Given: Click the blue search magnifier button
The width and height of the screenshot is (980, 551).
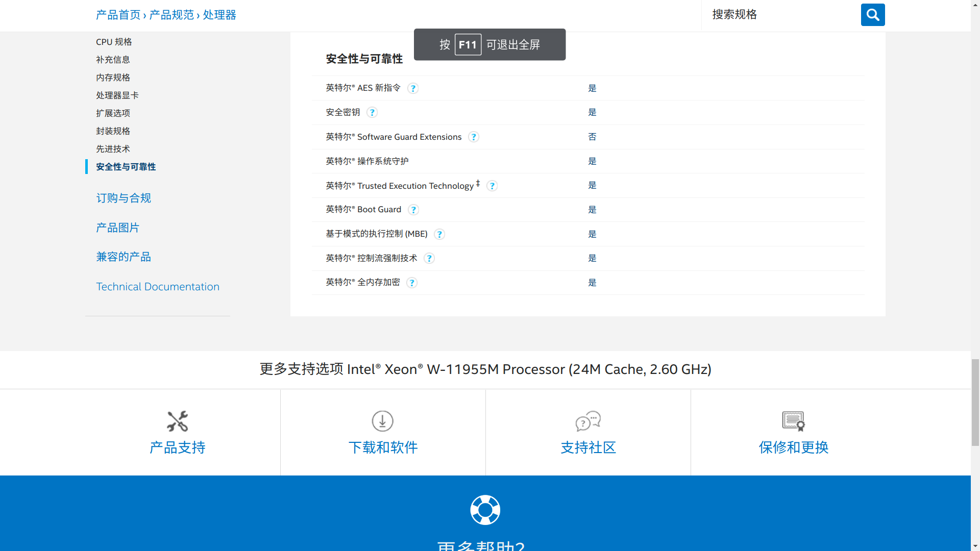Looking at the screenshot, I should click(873, 15).
